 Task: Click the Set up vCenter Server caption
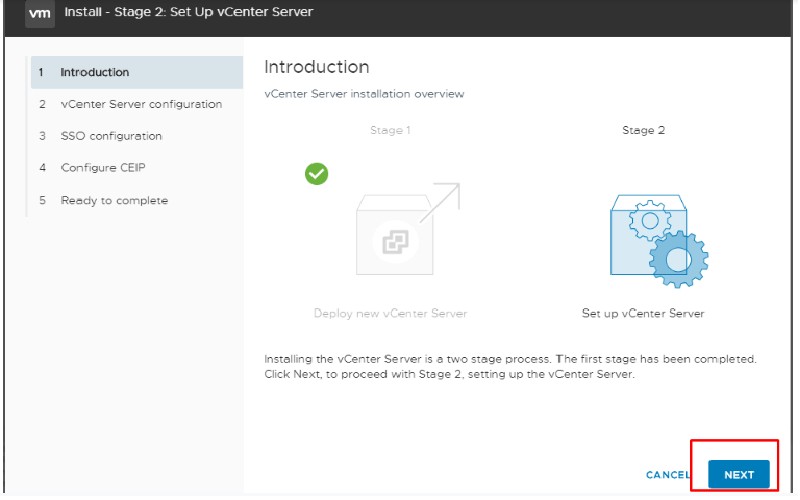point(643,313)
